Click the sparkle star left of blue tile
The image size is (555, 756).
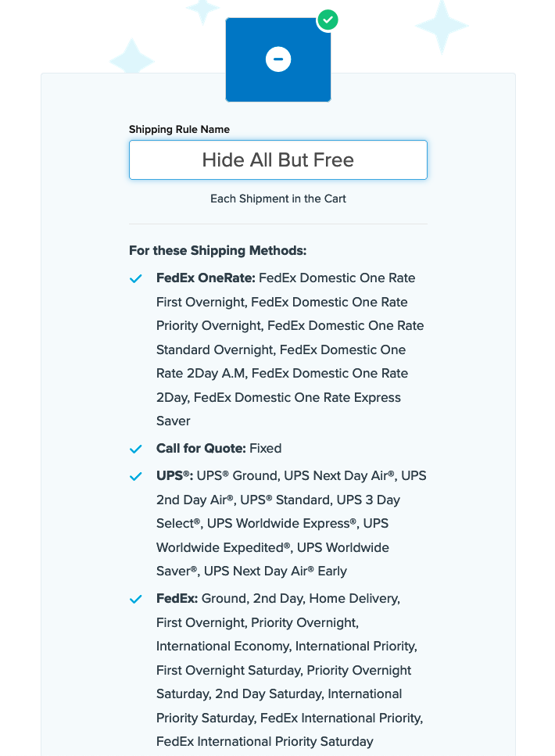(x=131, y=59)
